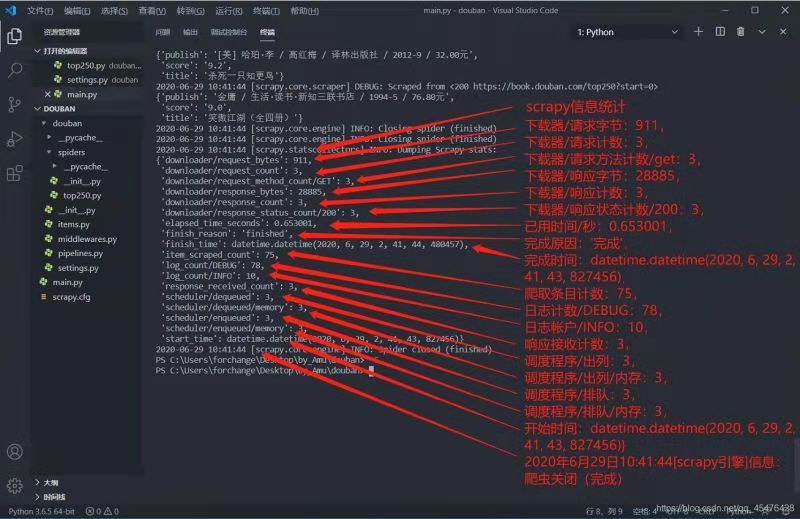Close the terminal panel
Image resolution: width=800 pixels, height=519 pixels.
tap(783, 32)
